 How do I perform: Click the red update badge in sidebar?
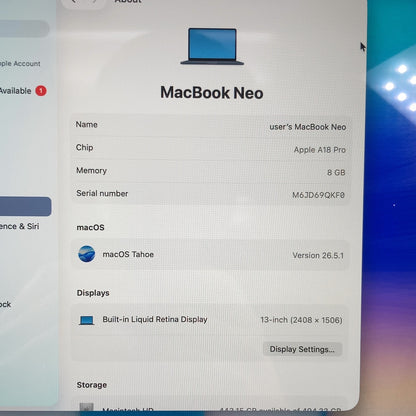41,91
